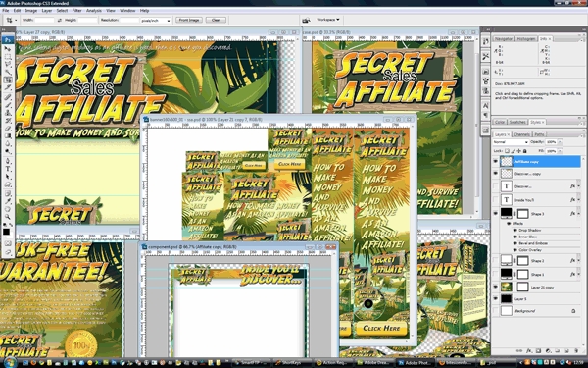This screenshot has height=368, width=588.
Task: Hide the Discover... copy layer
Action: coord(495,174)
